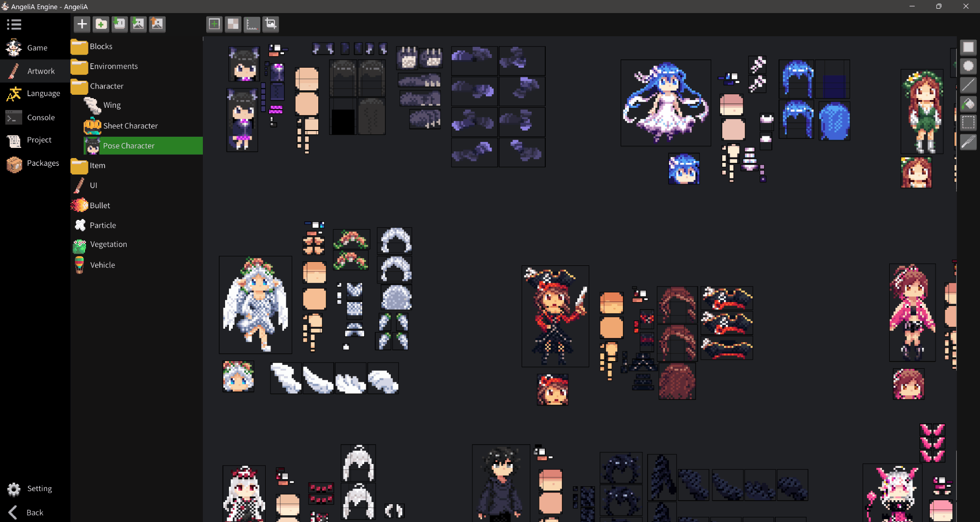Image resolution: width=980 pixels, height=522 pixels.
Task: Click the plus add-atlas button
Action: coord(82,24)
